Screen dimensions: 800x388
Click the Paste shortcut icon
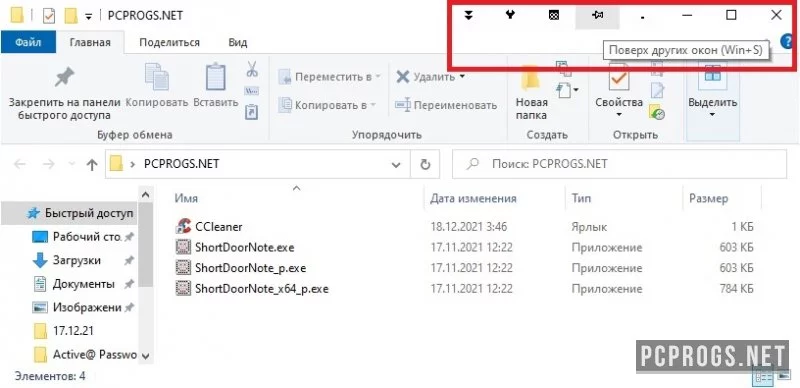tap(252, 112)
